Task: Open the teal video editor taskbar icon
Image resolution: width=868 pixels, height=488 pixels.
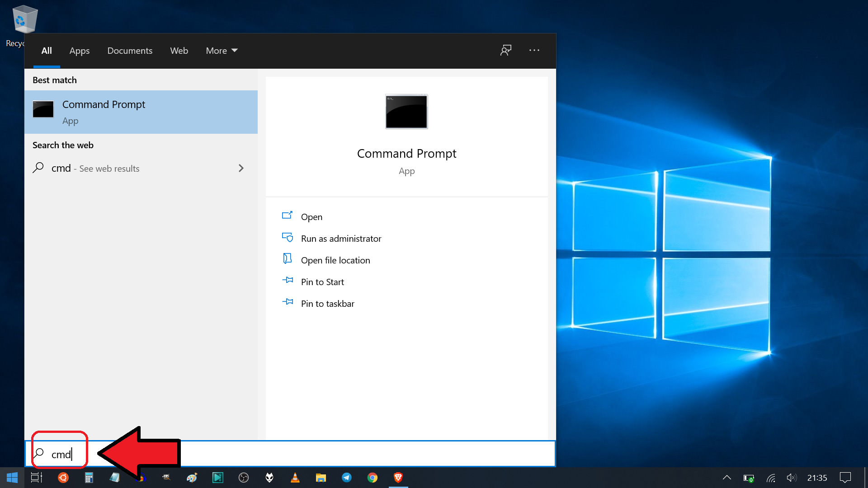Action: pyautogui.click(x=218, y=478)
